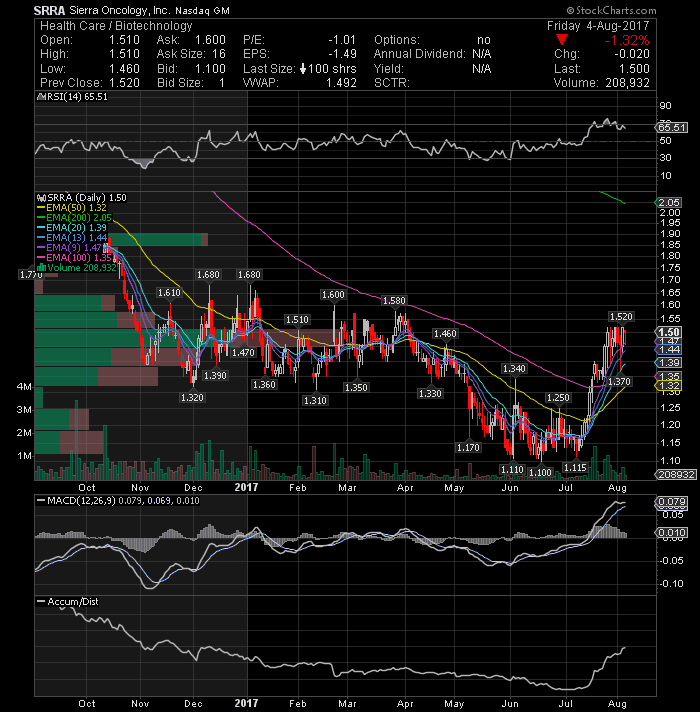Screen dimensions: 700x712
Task: Click the EMA(9) 1.47 legend entry
Action: 69,247
